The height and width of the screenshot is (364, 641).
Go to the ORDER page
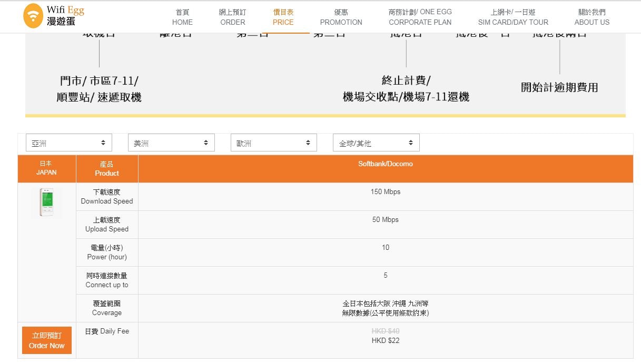click(x=233, y=17)
